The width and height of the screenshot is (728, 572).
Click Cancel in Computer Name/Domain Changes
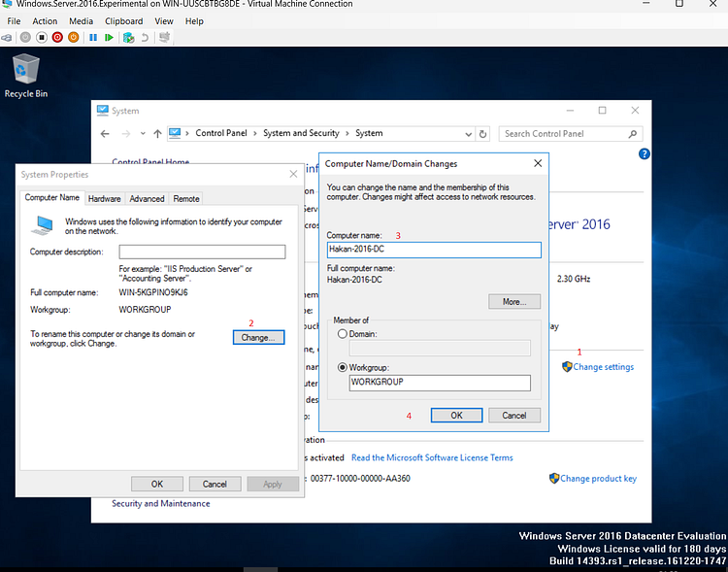pos(514,416)
